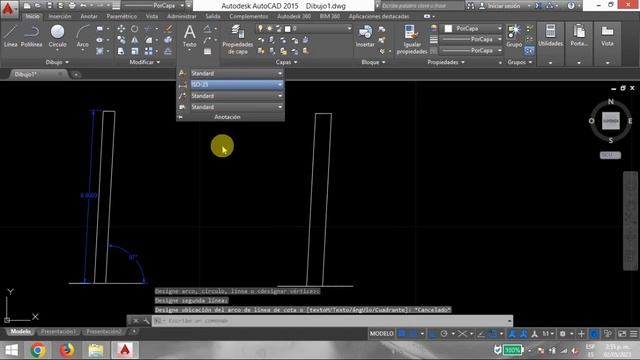Click the Igualar propiedades icon
This screenshot has width=640, height=360.
point(411,39)
